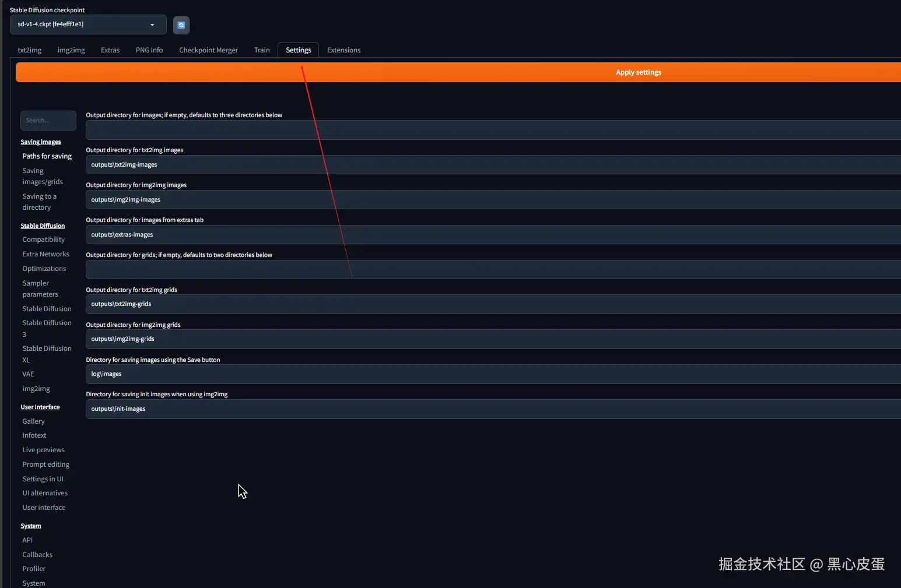Open System settings page at sidebar bottom

coord(34,583)
